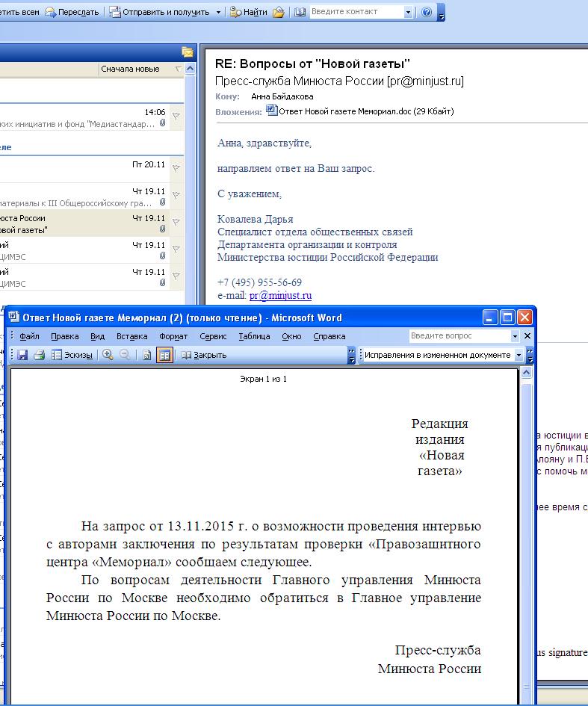Image resolution: width=588 pixels, height=706 pixels.
Task: Open the Введите контакт dropdown
Action: (408, 12)
